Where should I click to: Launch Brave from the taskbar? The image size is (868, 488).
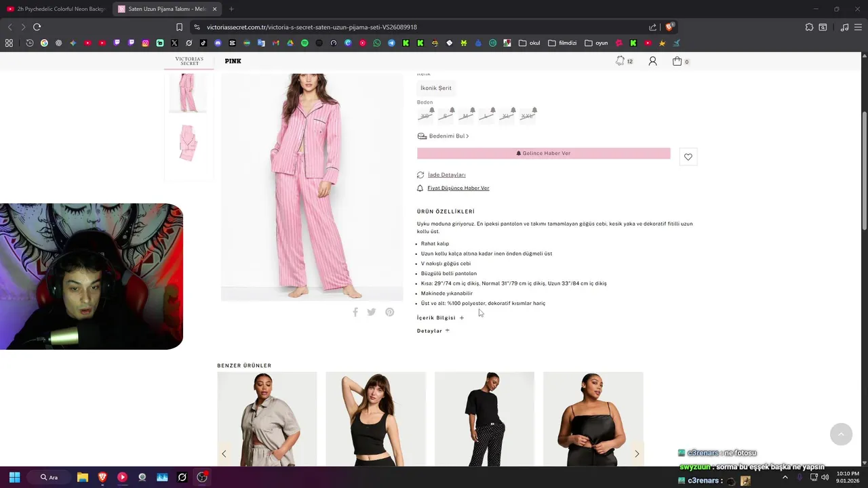[x=102, y=477]
